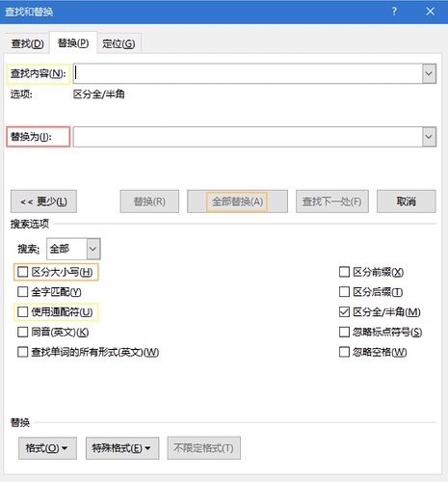
Task: Click the 替换为(I): label
Action: [x=31, y=137]
